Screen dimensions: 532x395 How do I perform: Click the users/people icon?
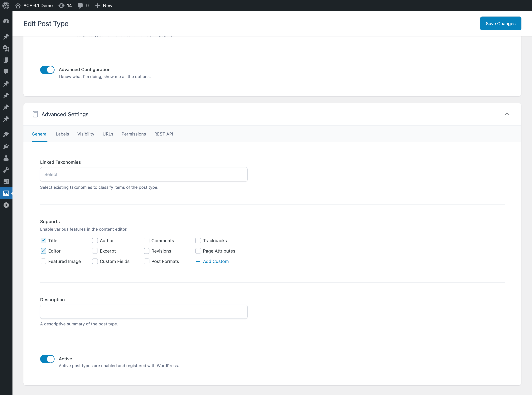6,158
